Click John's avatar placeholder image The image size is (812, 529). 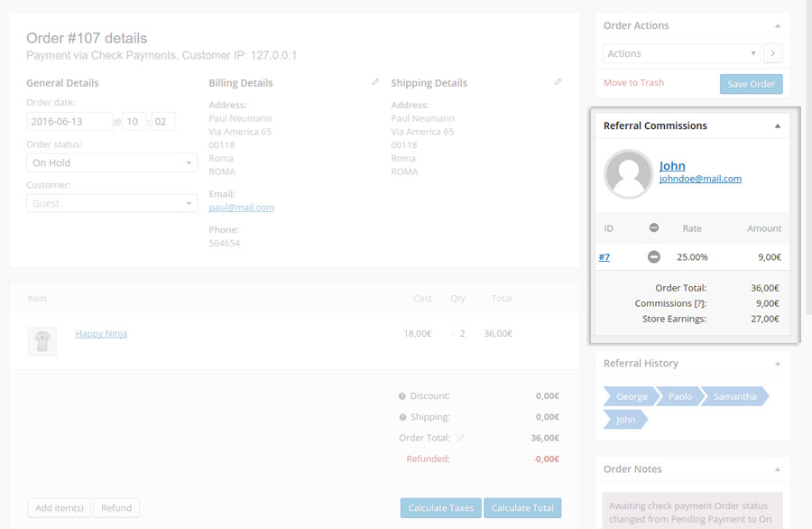point(628,174)
